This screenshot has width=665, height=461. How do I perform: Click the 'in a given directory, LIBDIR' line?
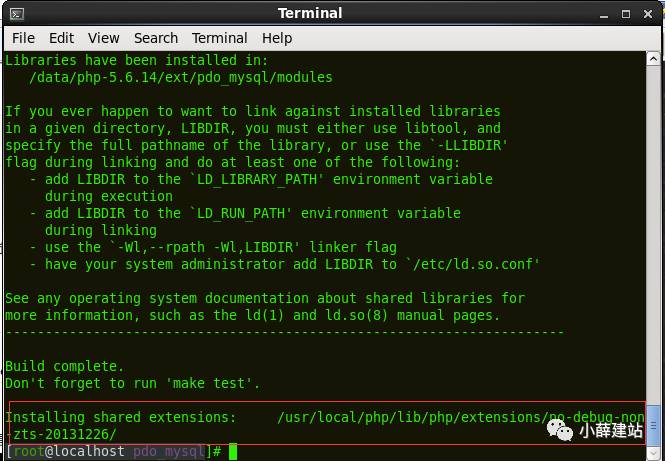253,129
